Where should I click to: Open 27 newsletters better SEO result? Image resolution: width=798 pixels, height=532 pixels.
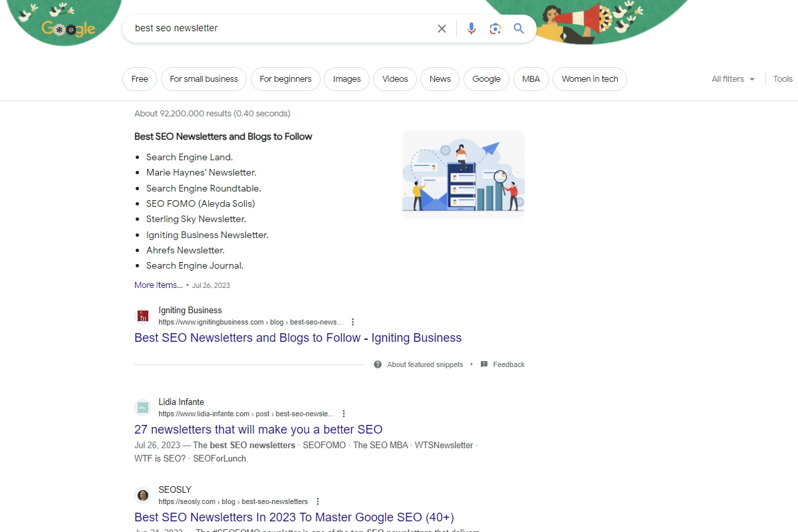pyautogui.click(x=259, y=430)
